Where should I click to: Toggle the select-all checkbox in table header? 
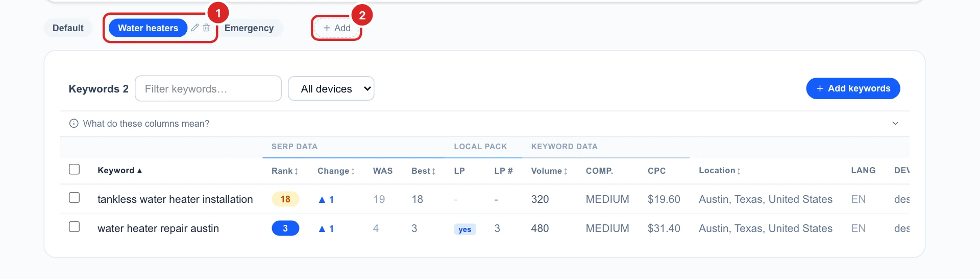pyautogui.click(x=75, y=169)
